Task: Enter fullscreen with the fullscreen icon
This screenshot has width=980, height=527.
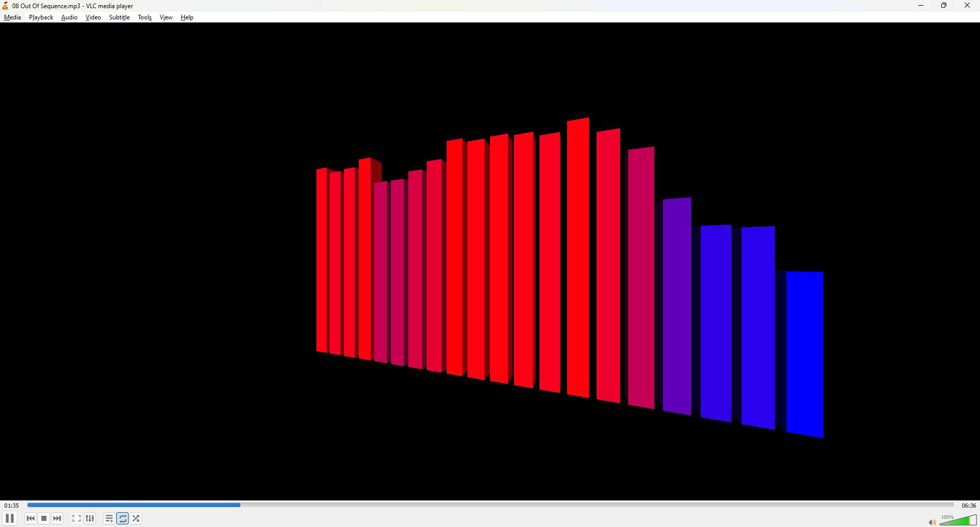Action: pyautogui.click(x=77, y=518)
